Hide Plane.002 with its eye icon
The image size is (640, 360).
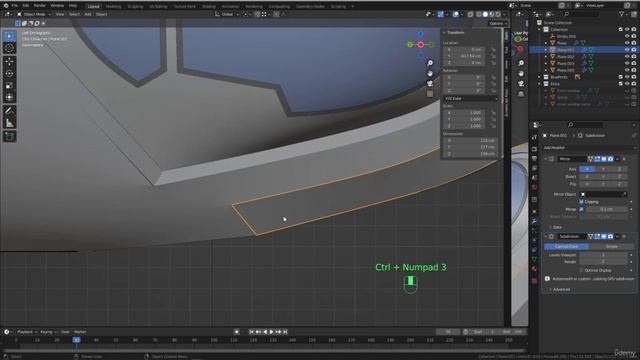tap(627, 56)
